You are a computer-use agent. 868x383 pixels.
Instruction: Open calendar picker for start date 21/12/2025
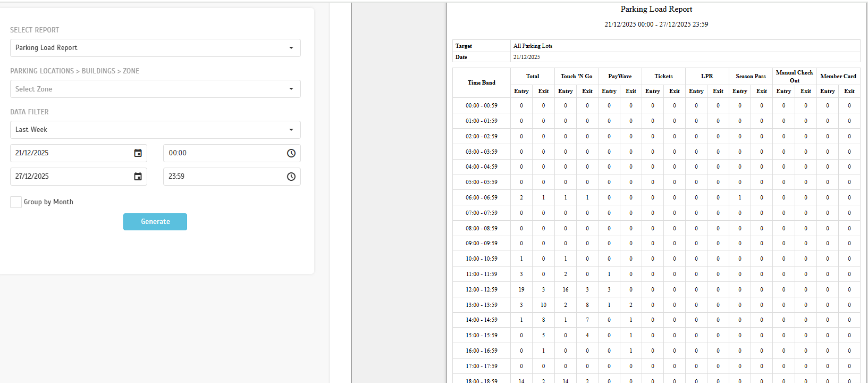coord(138,153)
